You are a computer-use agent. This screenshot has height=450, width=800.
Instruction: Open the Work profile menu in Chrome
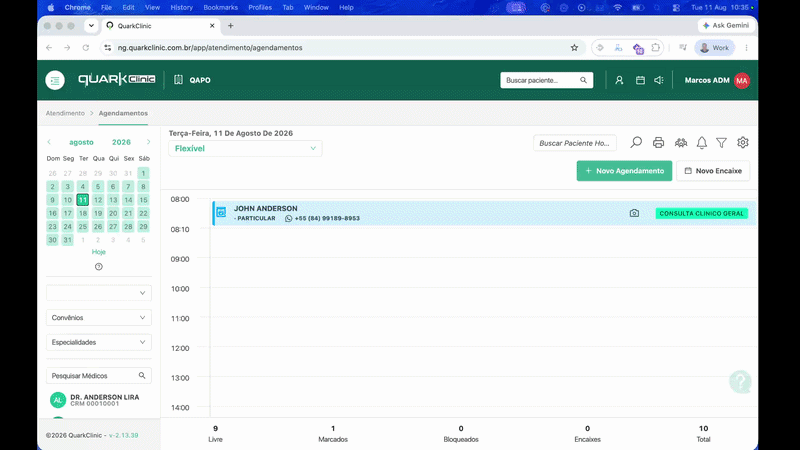coord(715,47)
